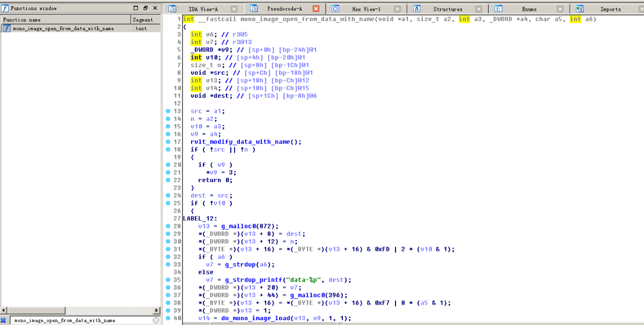Viewport: 644px width, 325px height.
Task: Toggle breakpoint dot on line 35
Action: 167,280
